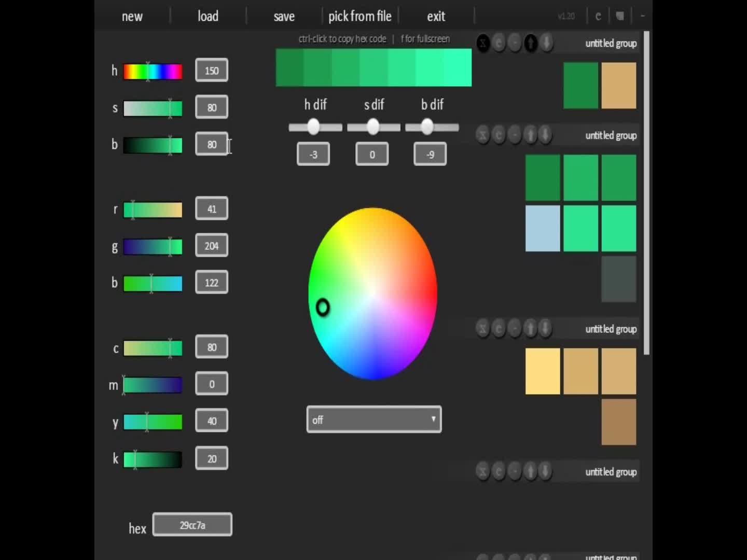Click the 'save' menu item

point(284,17)
